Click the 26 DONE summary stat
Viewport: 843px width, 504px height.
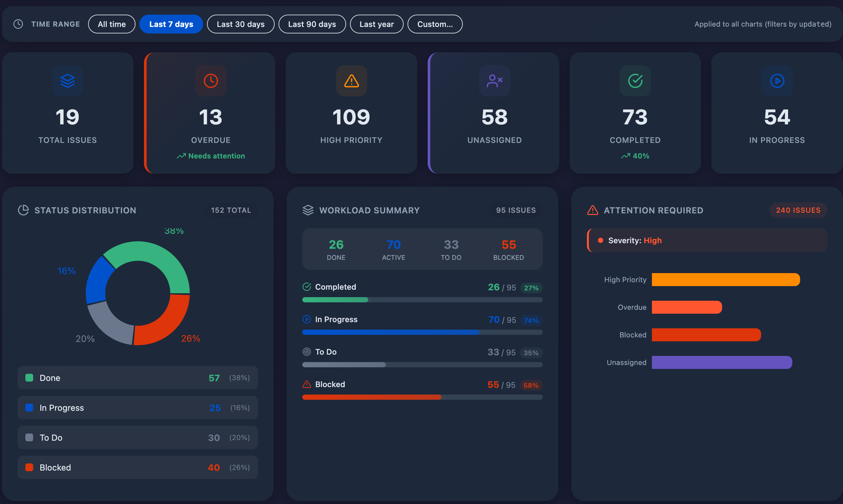(336, 249)
